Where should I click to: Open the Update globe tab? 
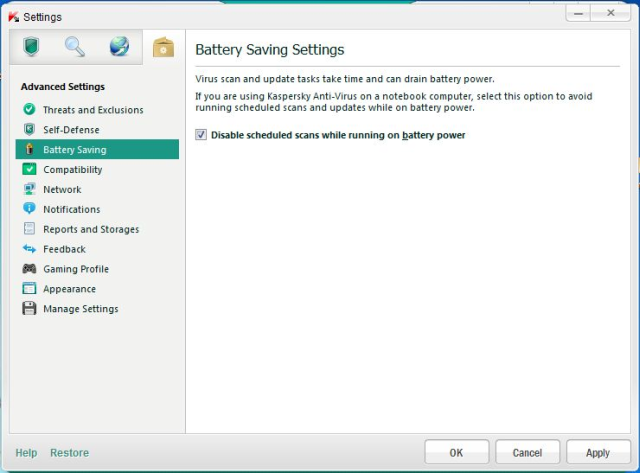click(x=119, y=47)
